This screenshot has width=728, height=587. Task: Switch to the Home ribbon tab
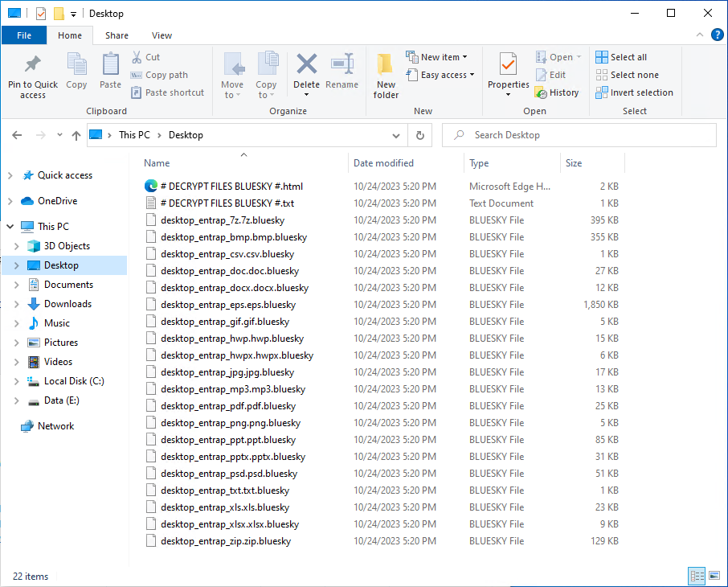[70, 35]
